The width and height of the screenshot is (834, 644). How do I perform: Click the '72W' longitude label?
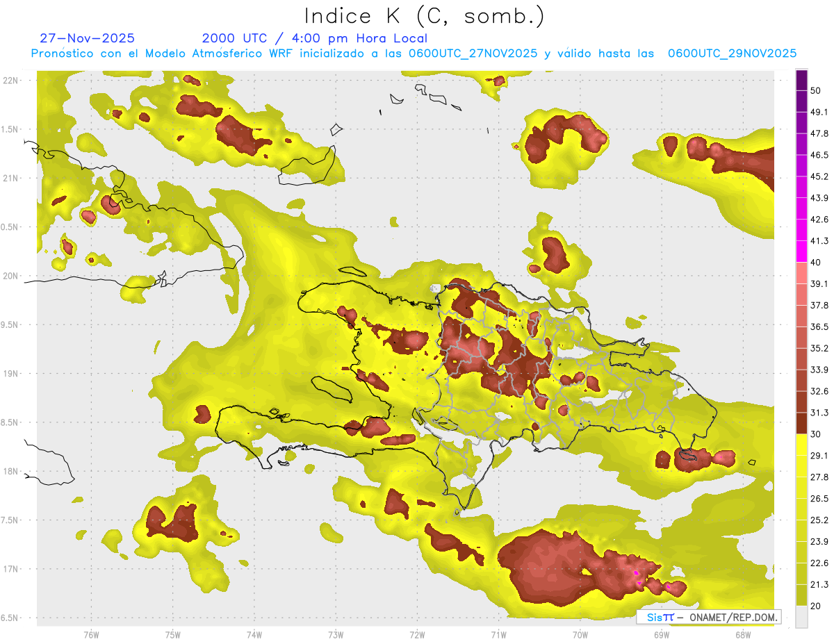click(x=417, y=634)
